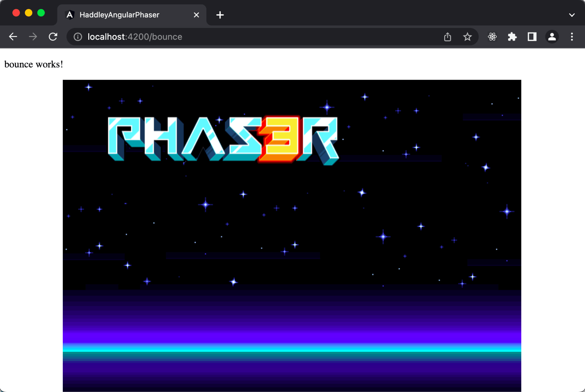Viewport: 585px width, 392px height.
Task: Click the forward navigation arrow
Action: click(x=33, y=37)
